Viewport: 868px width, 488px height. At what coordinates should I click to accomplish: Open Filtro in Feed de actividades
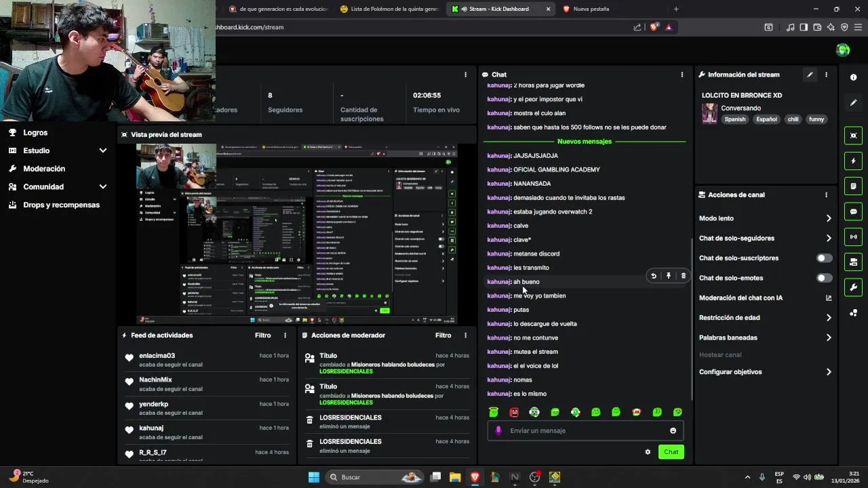(263, 335)
